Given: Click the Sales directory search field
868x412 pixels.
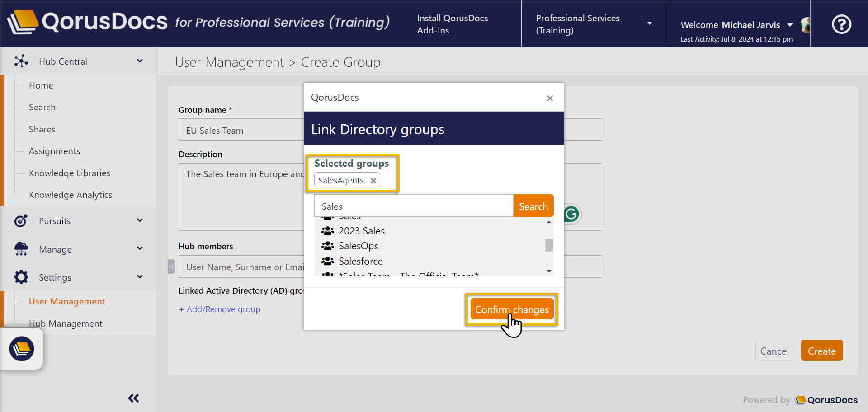Looking at the screenshot, I should point(414,206).
